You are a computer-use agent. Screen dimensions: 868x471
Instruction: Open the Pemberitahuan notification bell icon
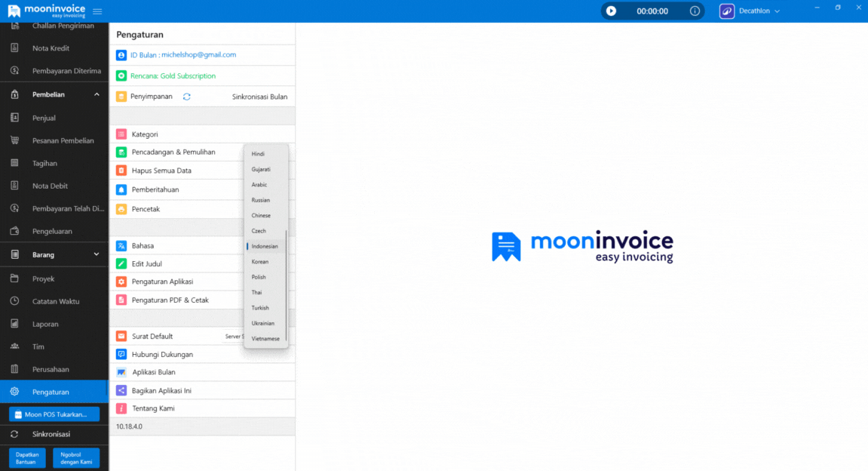coord(121,189)
